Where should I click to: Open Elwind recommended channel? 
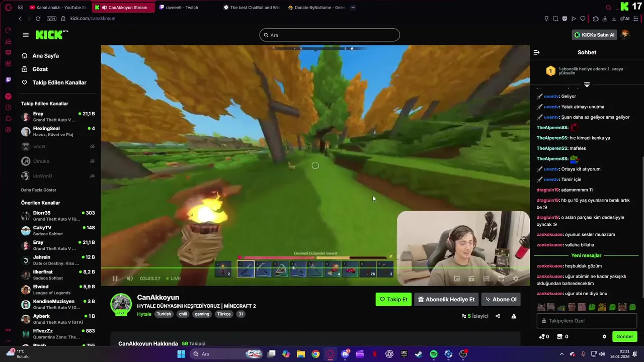click(x=58, y=289)
